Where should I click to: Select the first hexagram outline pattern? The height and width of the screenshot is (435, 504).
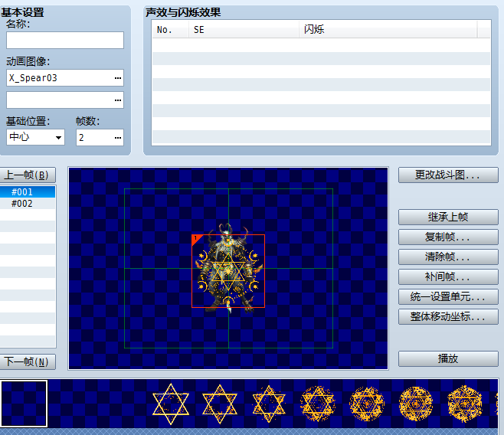[x=171, y=404]
